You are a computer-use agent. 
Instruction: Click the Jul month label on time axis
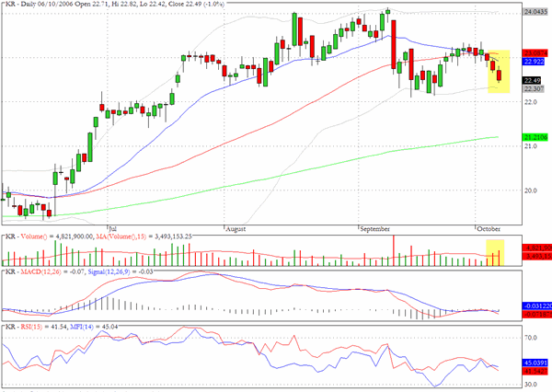click(x=112, y=229)
